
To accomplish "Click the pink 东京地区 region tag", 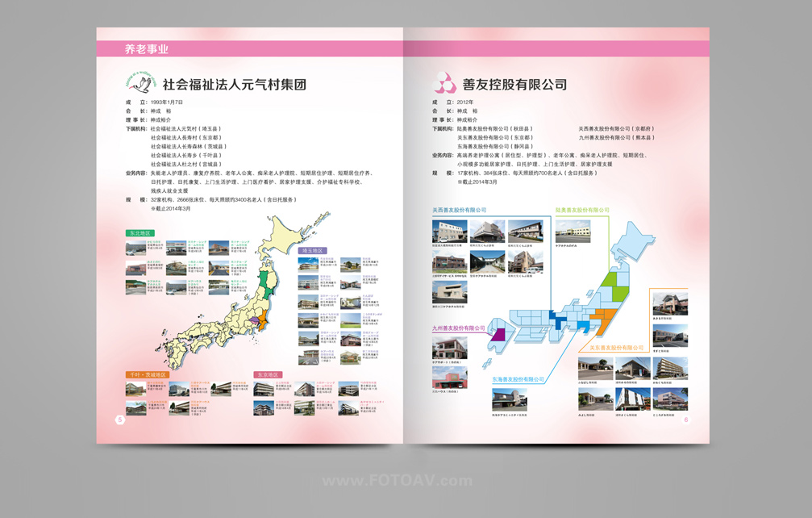I will [x=268, y=374].
